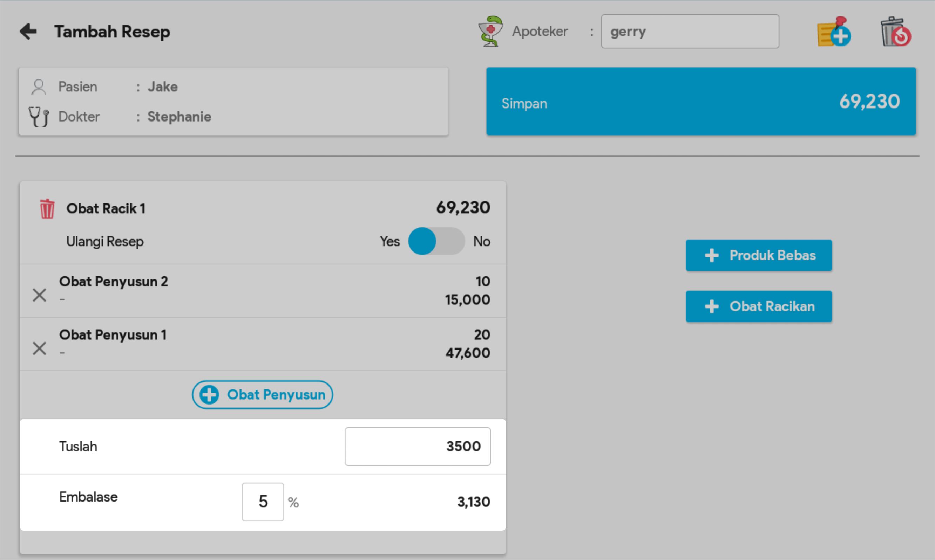935x560 pixels.
Task: Add a new Obat Racikan
Action: pos(758,306)
